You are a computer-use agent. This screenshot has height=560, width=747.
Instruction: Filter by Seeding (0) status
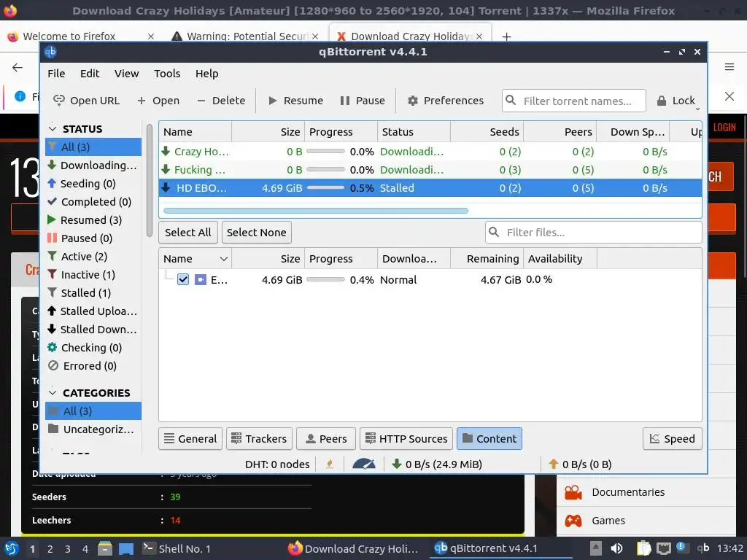point(93,183)
